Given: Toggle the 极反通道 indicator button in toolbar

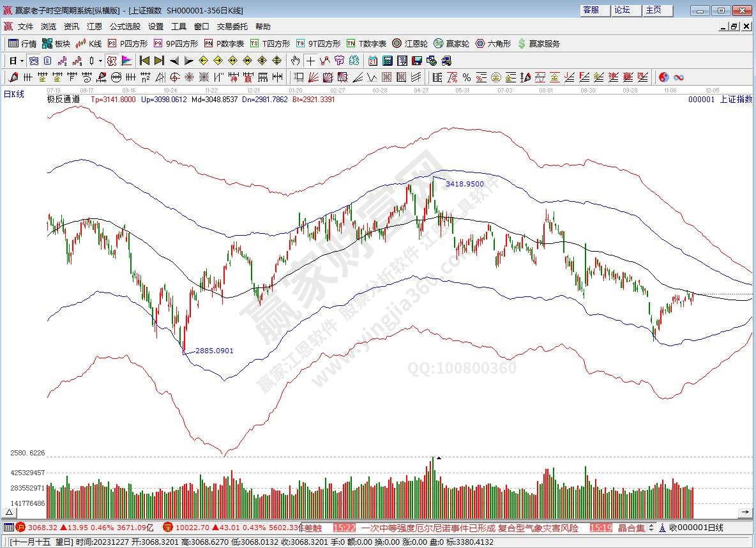Looking at the screenshot, I should [111, 61].
